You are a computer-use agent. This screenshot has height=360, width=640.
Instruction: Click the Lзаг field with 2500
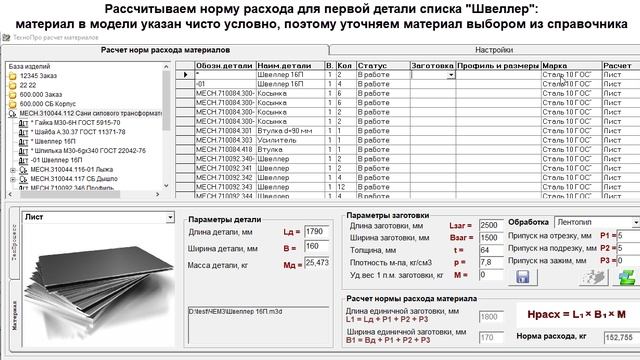point(491,225)
